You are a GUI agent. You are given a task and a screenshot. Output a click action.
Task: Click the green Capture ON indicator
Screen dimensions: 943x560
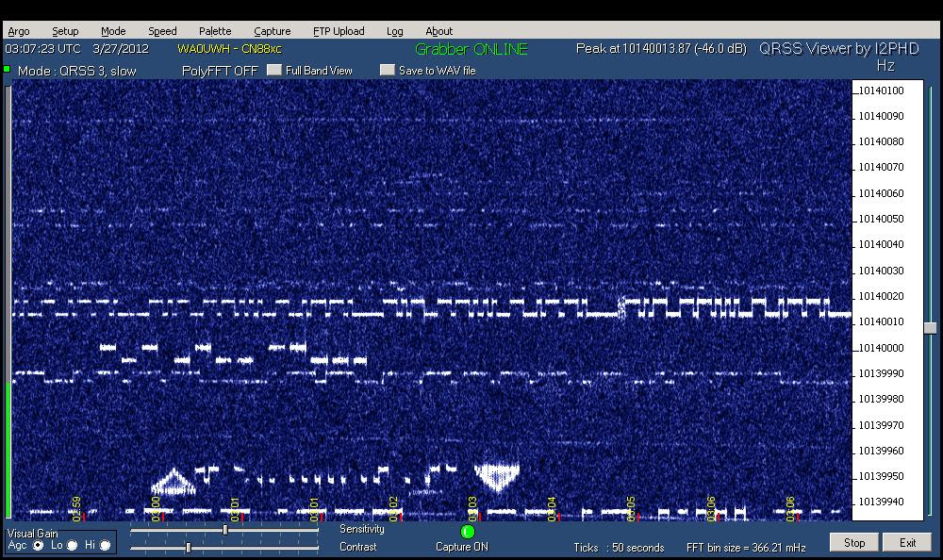click(468, 532)
